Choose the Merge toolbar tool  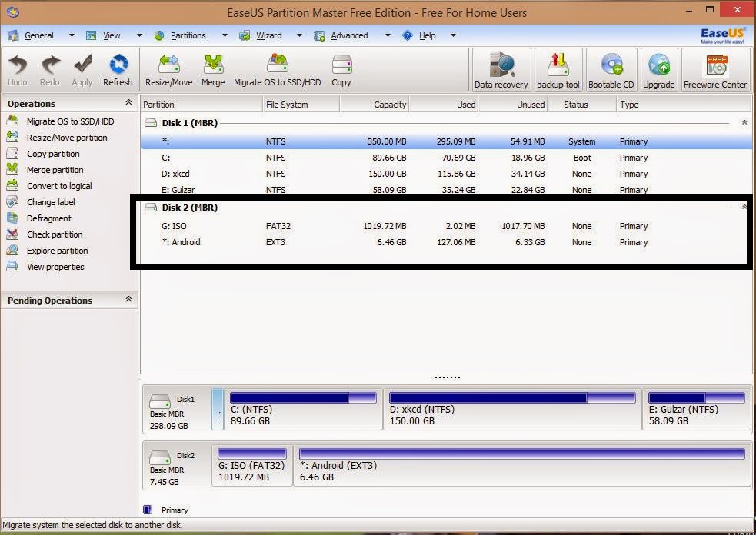tap(213, 71)
